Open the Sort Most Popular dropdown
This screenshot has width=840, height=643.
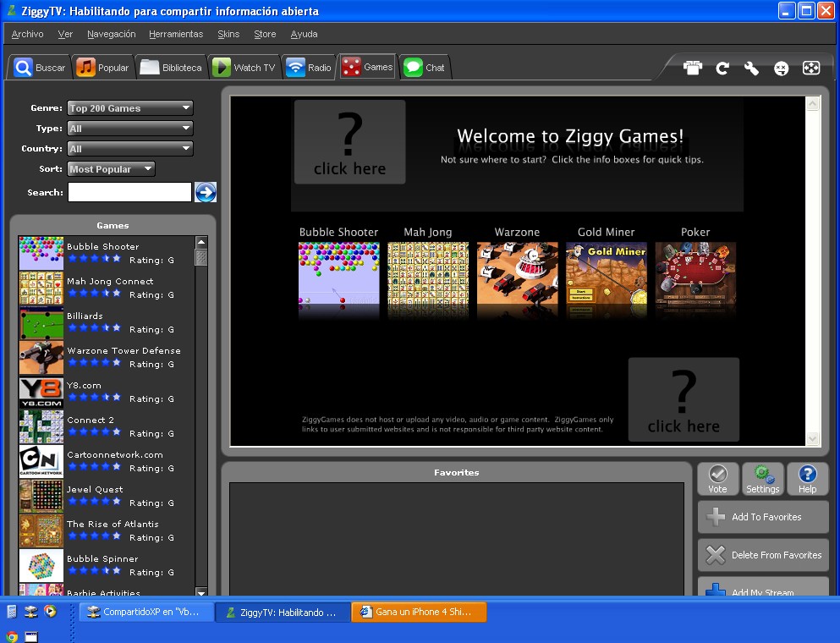[112, 169]
